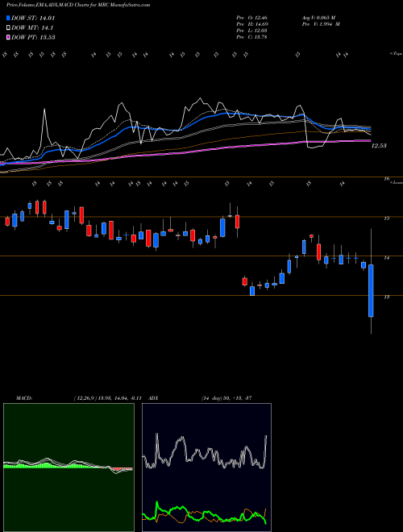This screenshot has height=532, width=403.
Task: Click the blue DOW ST legend swatch
Action: 8,18
